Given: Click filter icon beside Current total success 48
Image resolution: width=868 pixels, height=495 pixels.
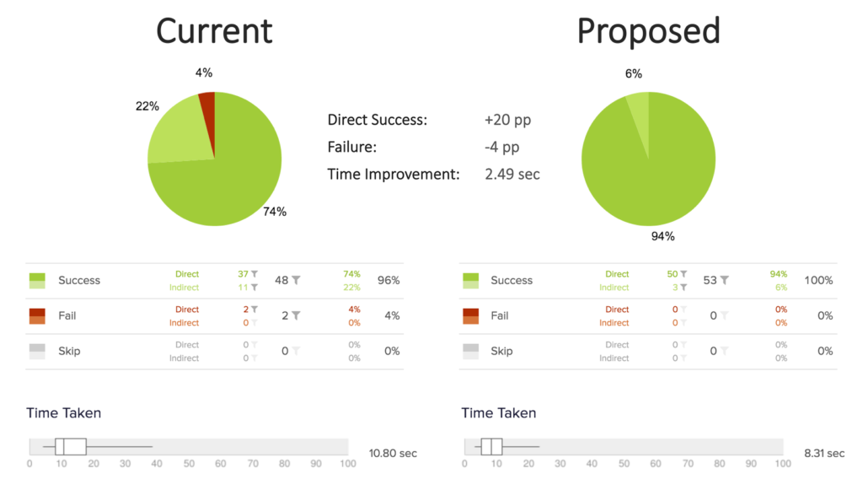Looking at the screenshot, I should [296, 280].
